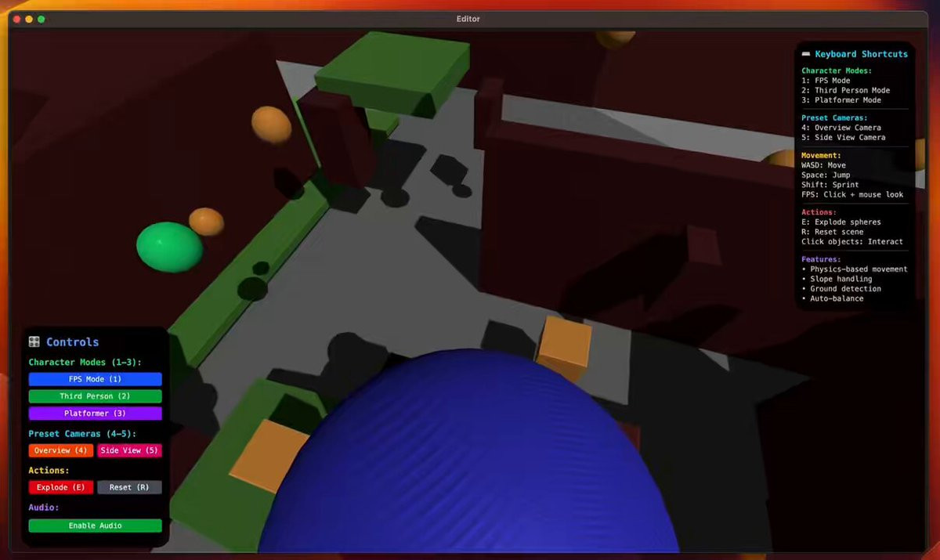Screen dimensions: 940x560
Task: Click the keyboard icon beside Keyboard Shortcuts
Action: pyautogui.click(x=806, y=54)
